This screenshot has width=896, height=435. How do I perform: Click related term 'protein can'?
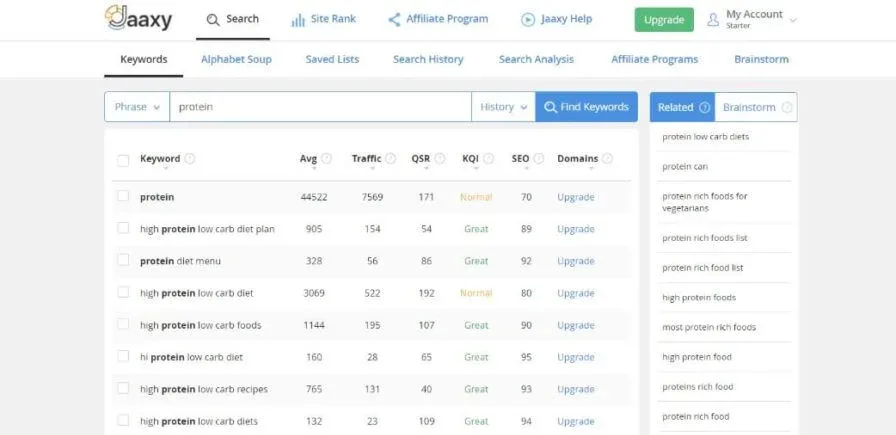685,167
